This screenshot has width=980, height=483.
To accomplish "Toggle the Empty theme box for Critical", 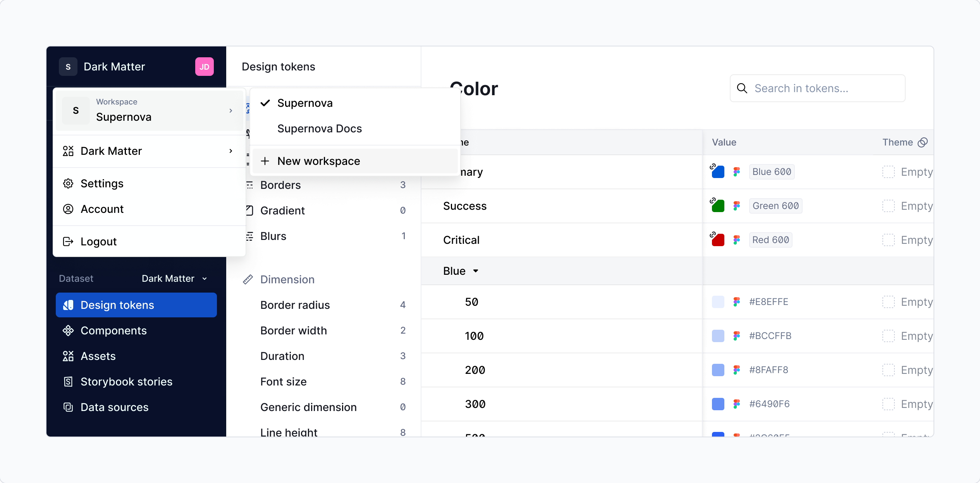I will tap(888, 240).
